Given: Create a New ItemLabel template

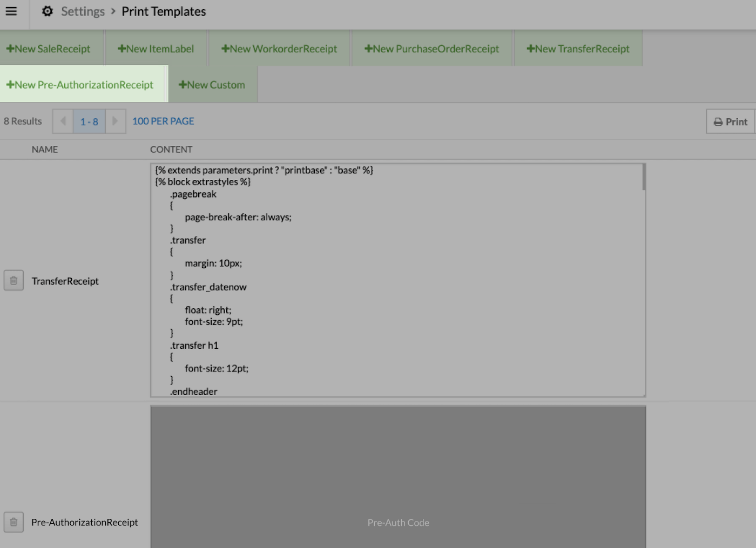Looking at the screenshot, I should tap(156, 48).
